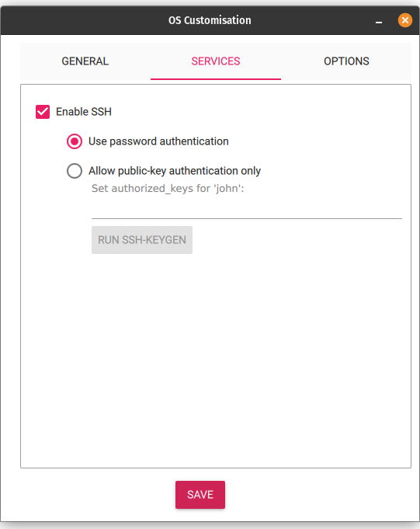Click the white checkmark icon beside Enable SSH
Viewport: 420px width, 529px height.
(43, 112)
